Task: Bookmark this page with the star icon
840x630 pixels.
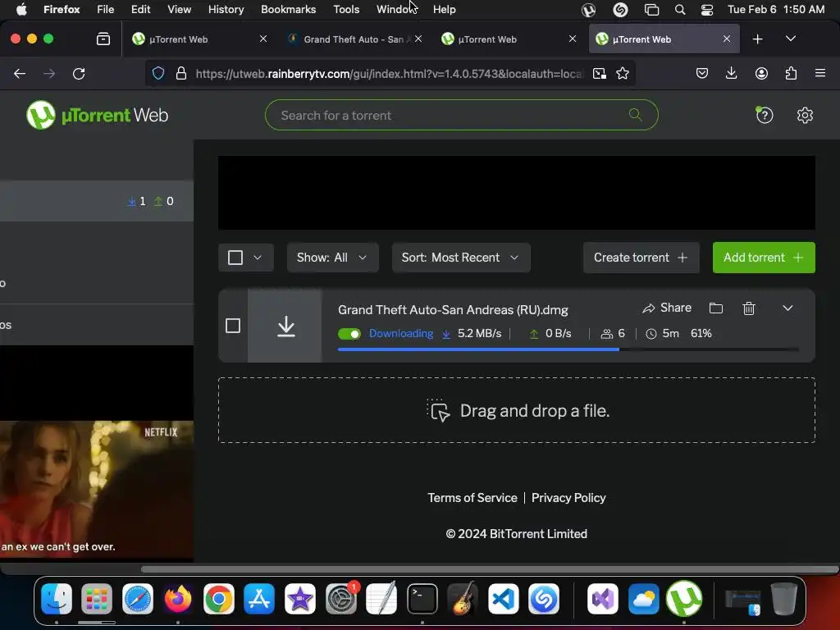Action: coord(622,73)
